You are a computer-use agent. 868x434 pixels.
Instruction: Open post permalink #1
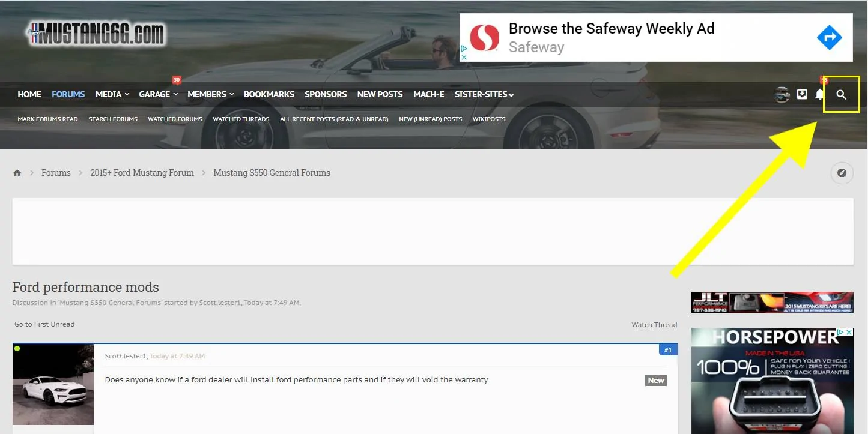pos(668,349)
